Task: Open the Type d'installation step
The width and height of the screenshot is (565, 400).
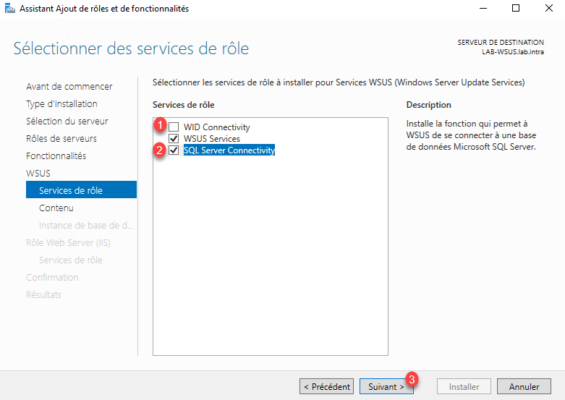Action: pyautogui.click(x=62, y=104)
